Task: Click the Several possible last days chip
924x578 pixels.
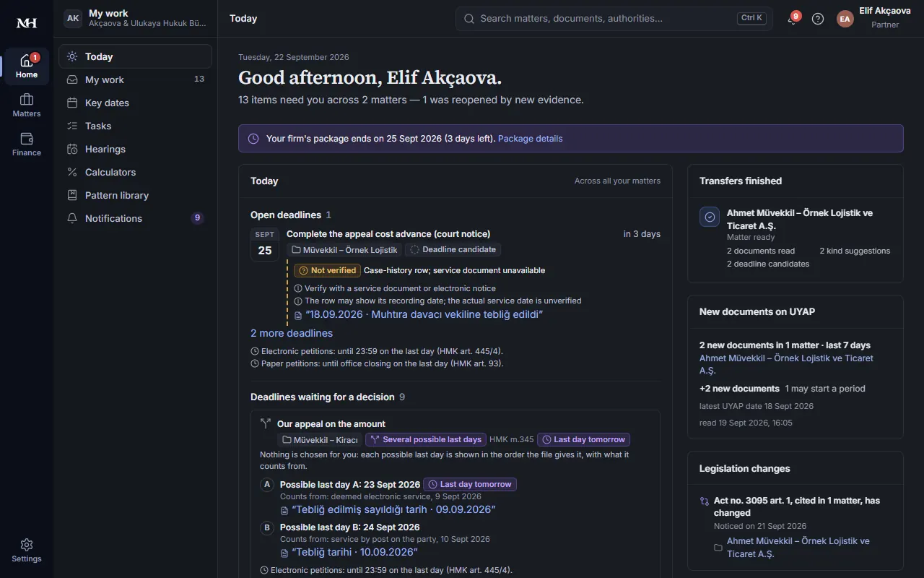Action: (x=425, y=440)
